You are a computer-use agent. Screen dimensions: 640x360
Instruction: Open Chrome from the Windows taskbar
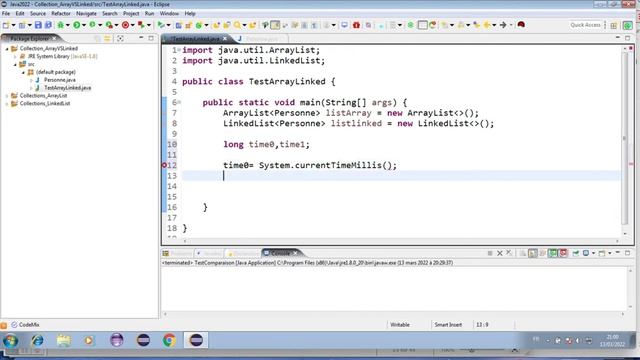pyautogui.click(x=169, y=340)
